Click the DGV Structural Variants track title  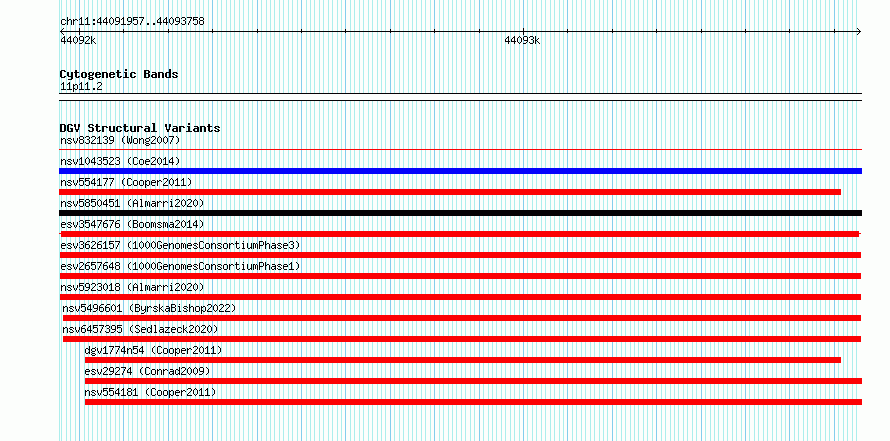(x=140, y=128)
